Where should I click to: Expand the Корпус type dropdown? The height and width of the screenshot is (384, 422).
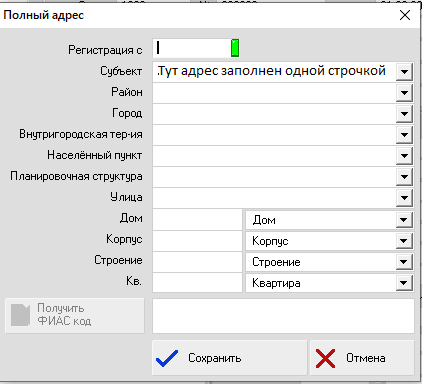click(x=404, y=241)
